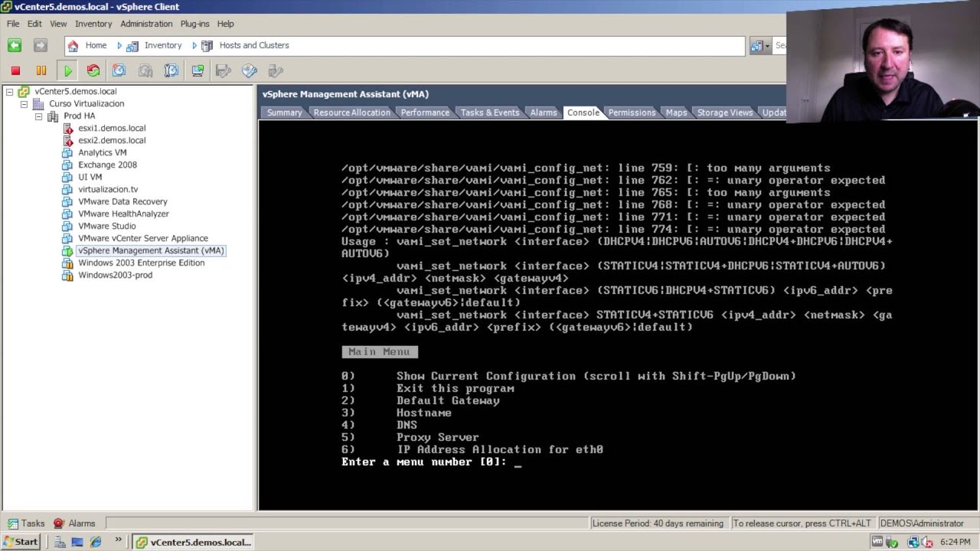980x551 pixels.
Task: Select vSphere Management Assistant (vMA) item
Action: [x=151, y=251]
